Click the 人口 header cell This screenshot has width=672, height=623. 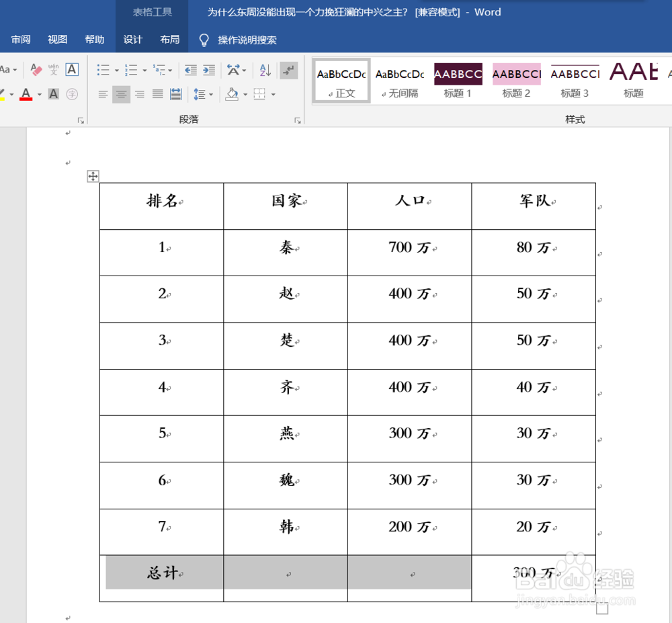pos(410,206)
